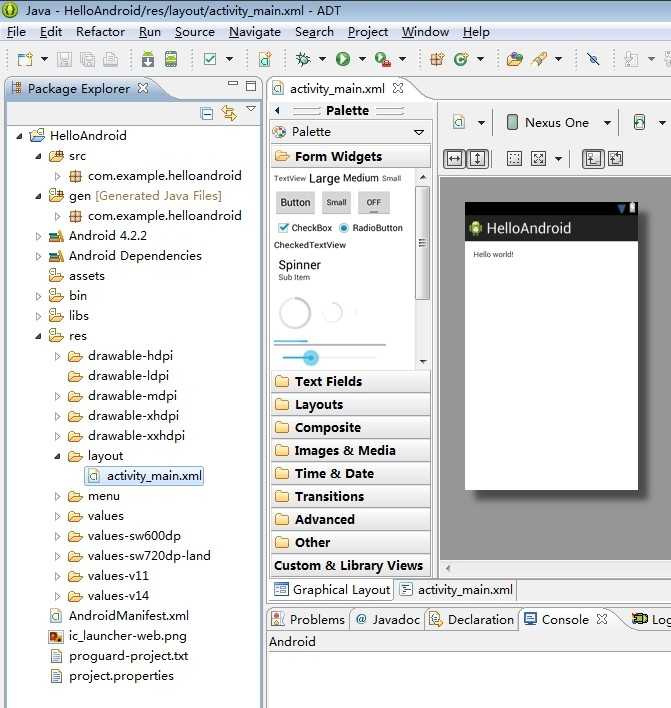Click the Hello world! text in preview

493,254
